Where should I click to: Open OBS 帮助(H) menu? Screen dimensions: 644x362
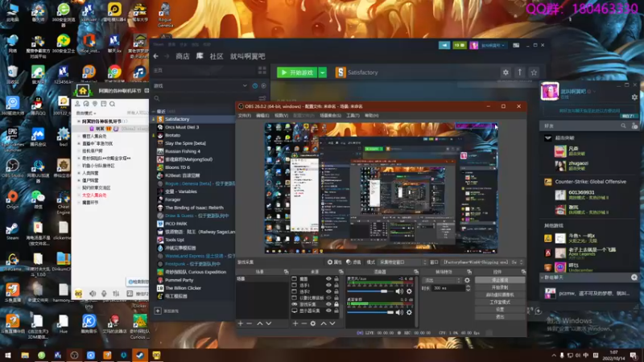[372, 116]
